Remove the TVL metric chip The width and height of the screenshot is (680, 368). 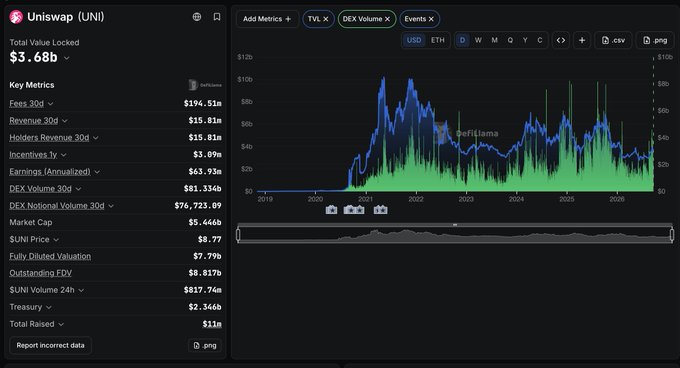pyautogui.click(x=326, y=19)
